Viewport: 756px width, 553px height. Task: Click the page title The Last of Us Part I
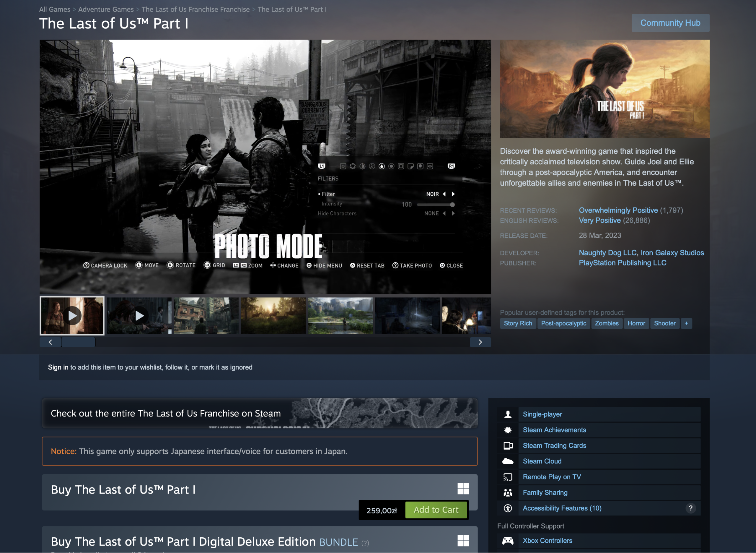coord(114,23)
